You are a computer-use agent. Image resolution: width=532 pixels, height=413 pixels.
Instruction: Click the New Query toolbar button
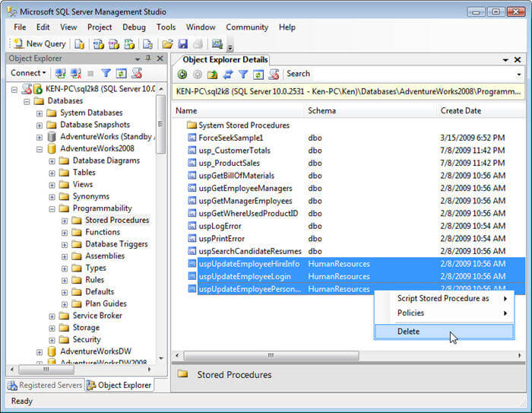click(x=38, y=43)
